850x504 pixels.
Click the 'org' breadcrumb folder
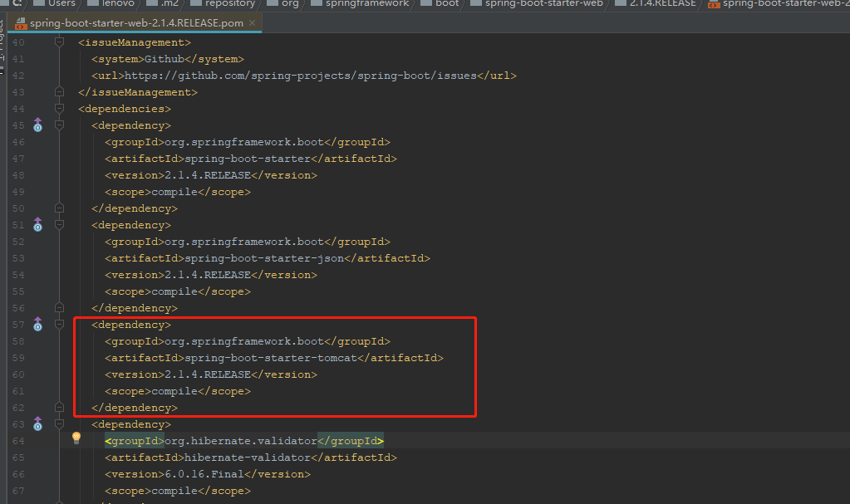point(283,3)
